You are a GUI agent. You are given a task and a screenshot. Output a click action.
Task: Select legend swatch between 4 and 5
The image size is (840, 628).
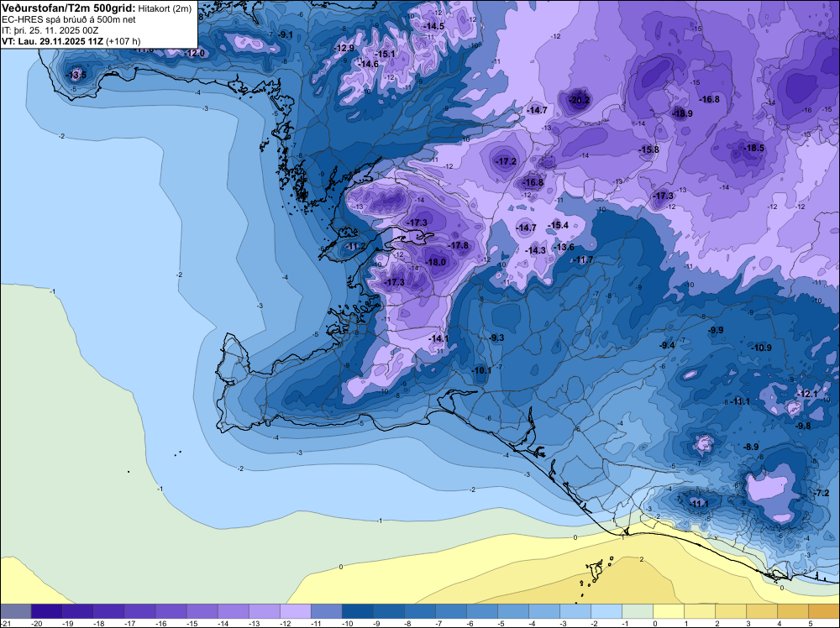pos(793,611)
